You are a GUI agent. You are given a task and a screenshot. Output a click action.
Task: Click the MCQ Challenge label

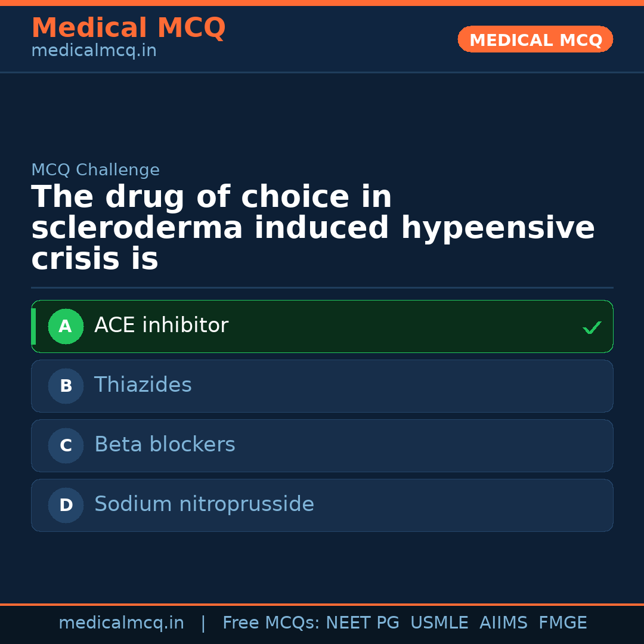[95, 170]
